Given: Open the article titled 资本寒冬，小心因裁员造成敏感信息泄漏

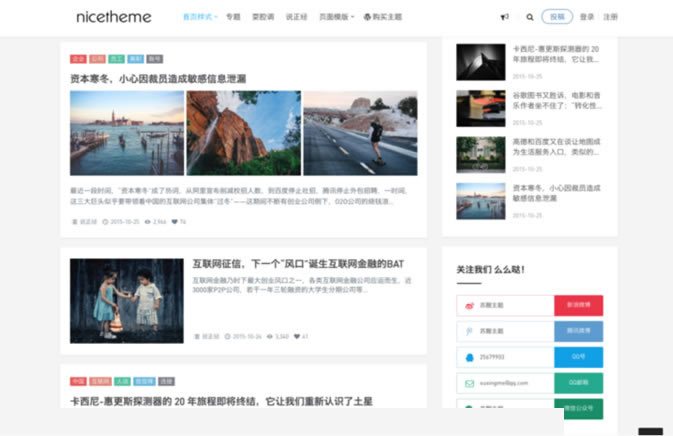Looking at the screenshot, I should 158,79.
